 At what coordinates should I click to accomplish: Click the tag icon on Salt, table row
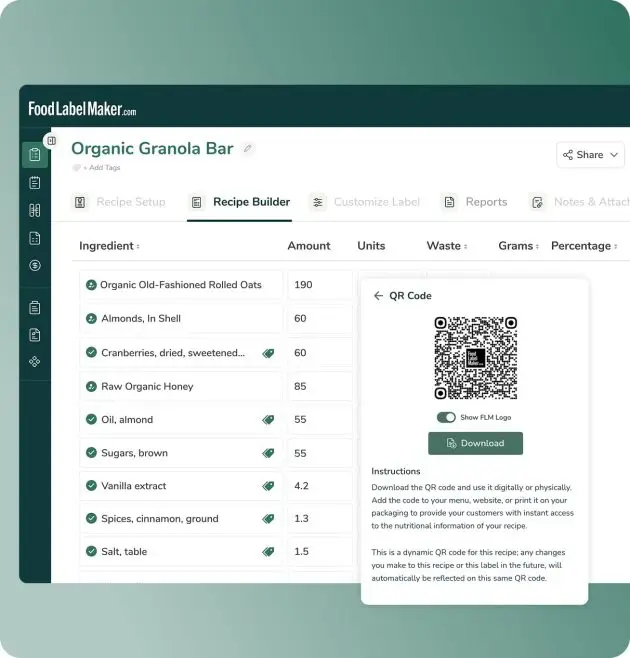[268, 551]
